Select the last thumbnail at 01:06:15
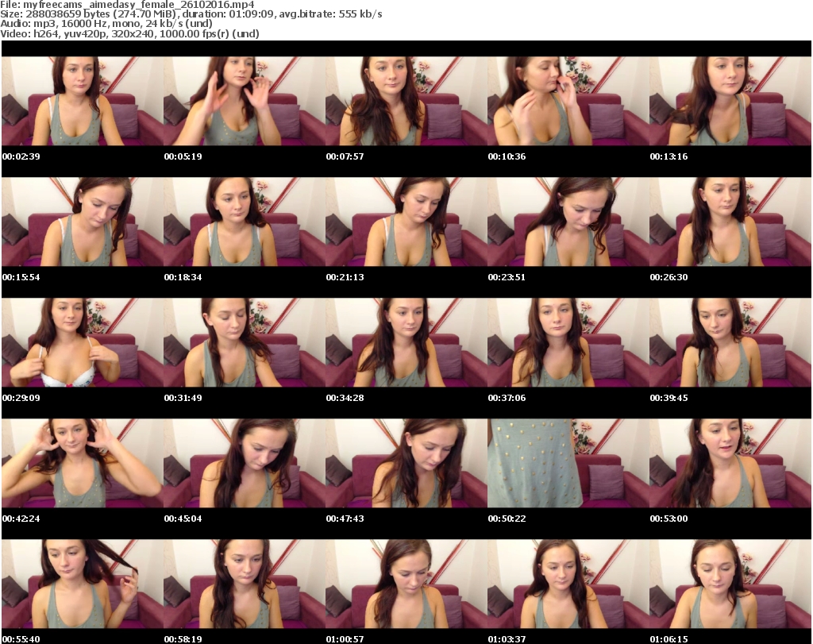This screenshot has height=644, width=813. [730, 584]
